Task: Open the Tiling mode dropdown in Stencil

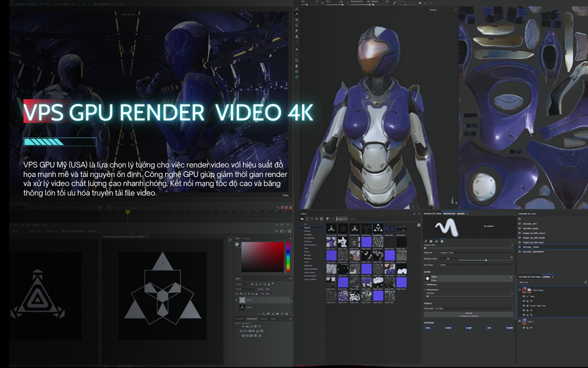Action: pos(474,308)
